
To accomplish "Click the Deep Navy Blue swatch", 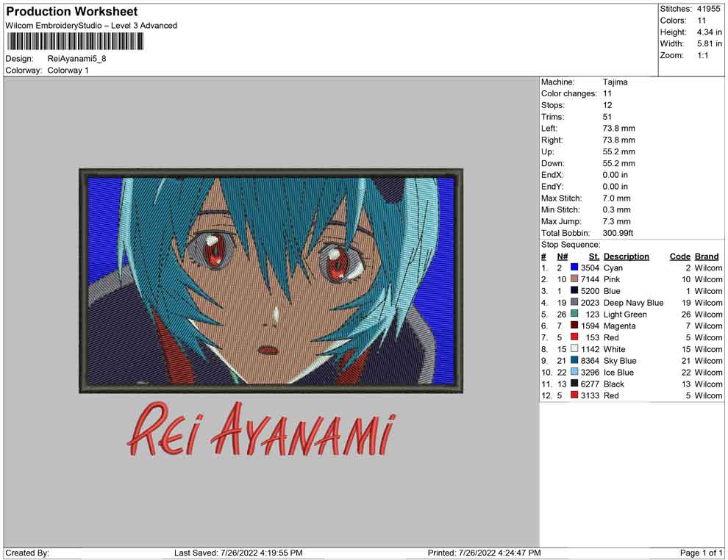I will coord(574,303).
